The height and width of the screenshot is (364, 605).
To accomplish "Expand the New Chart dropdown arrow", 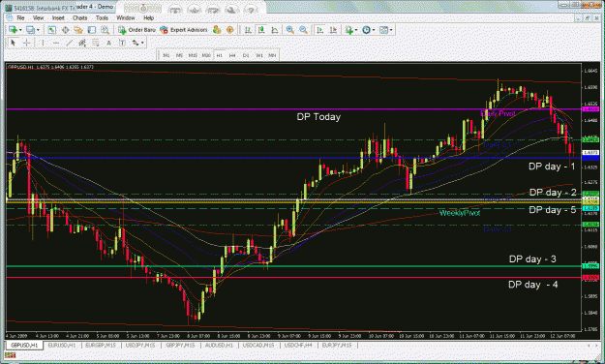I will (20, 30).
